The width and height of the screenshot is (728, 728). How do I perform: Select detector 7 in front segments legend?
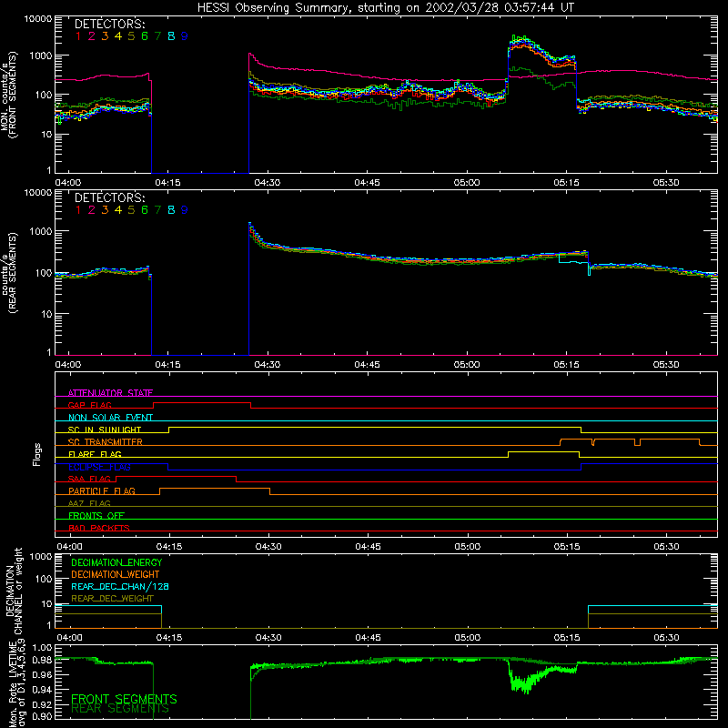(x=157, y=36)
